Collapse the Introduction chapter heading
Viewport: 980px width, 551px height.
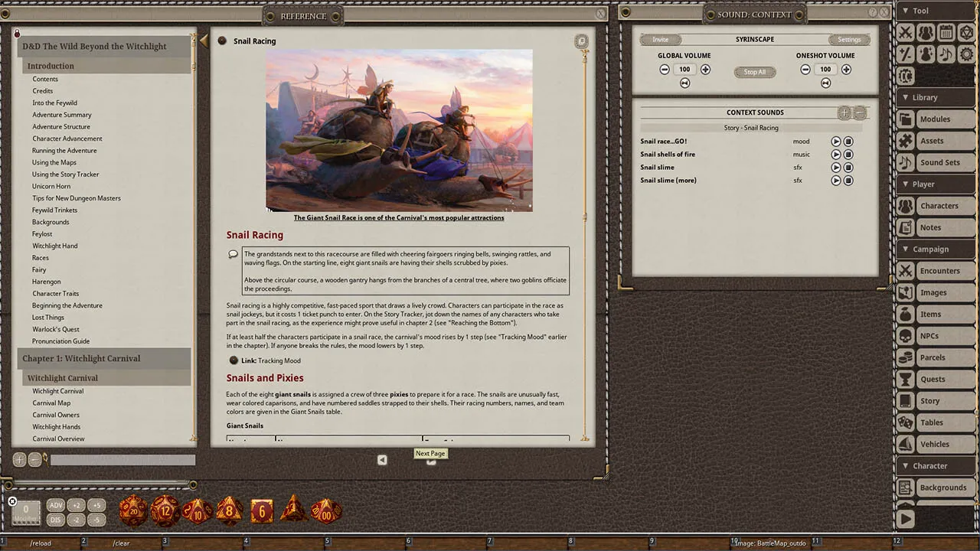click(x=106, y=66)
